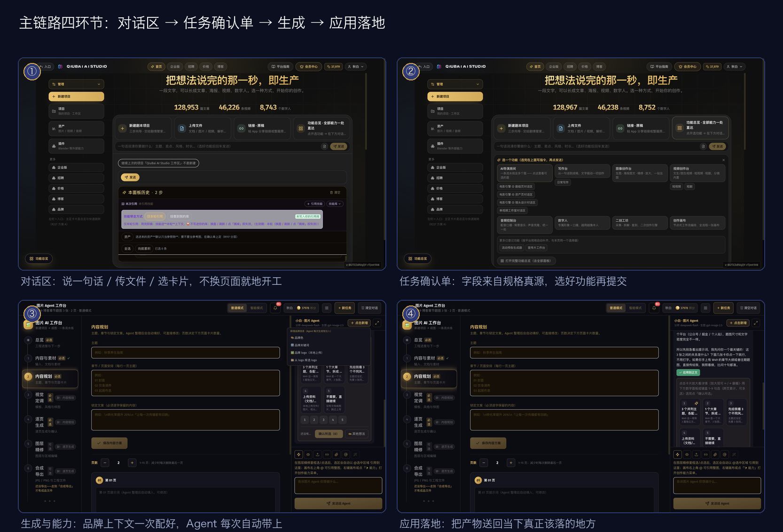Click 发送给 Agent button in screenshot 3
The height and width of the screenshot is (532, 783).
tap(338, 503)
